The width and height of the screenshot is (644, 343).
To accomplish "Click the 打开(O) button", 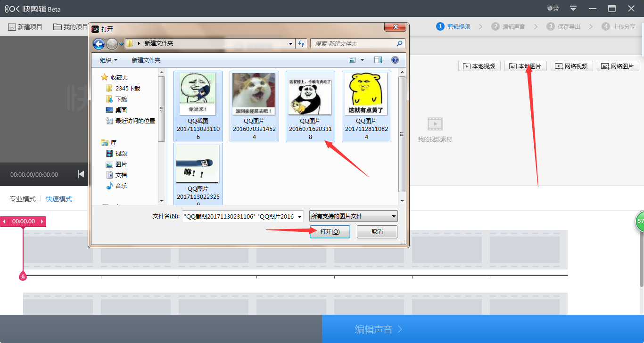I will 330,232.
